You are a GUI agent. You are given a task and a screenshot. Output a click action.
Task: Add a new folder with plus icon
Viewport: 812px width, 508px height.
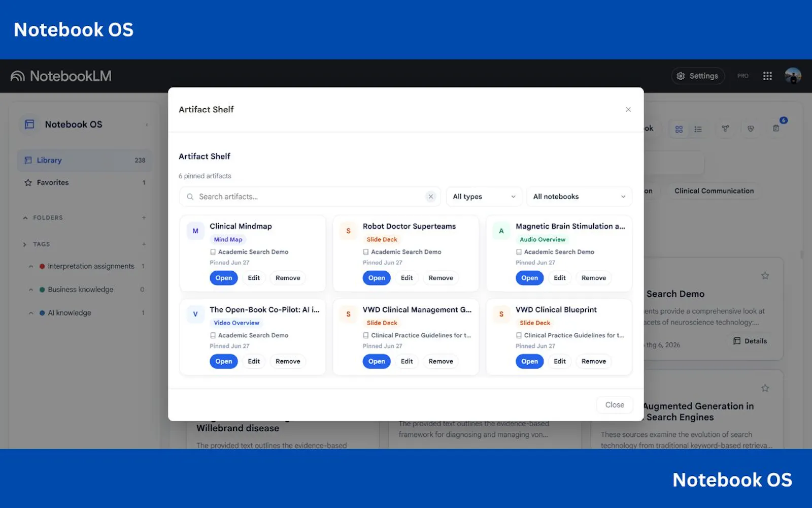[144, 218]
